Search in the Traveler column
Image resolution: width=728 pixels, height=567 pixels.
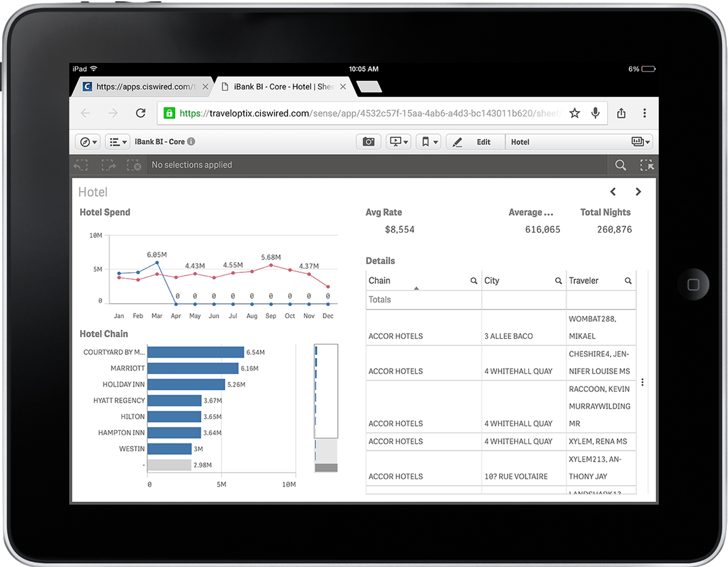pyautogui.click(x=628, y=280)
